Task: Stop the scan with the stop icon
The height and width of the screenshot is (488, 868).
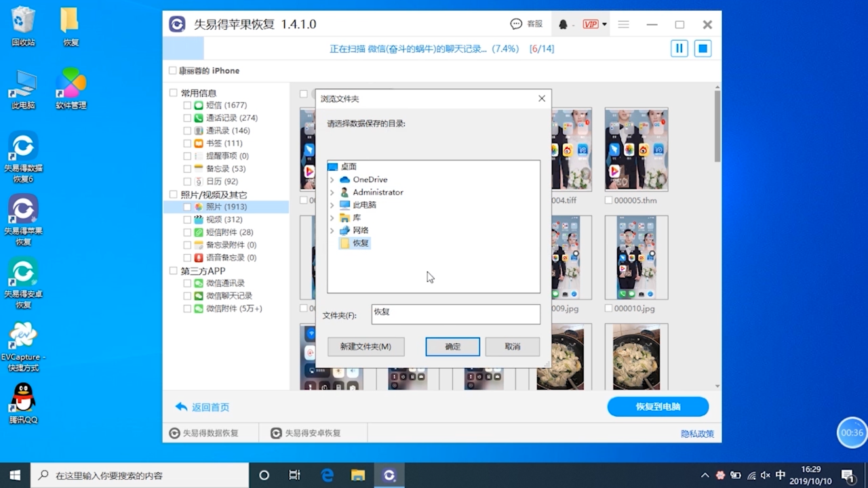Action: pyautogui.click(x=703, y=49)
